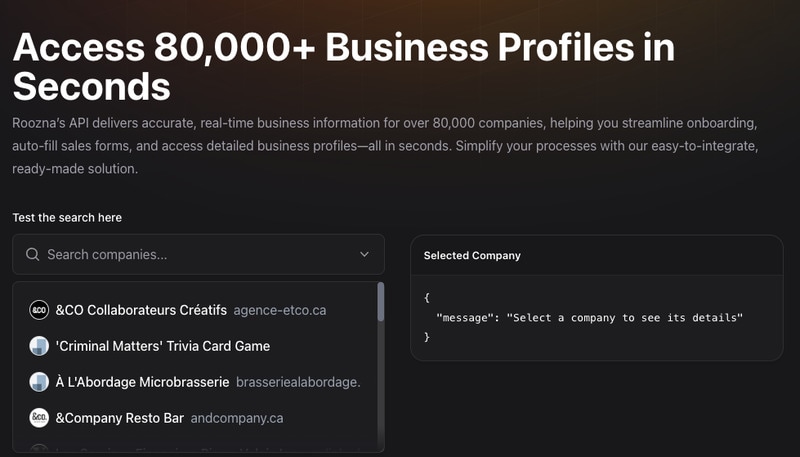The image size is (800, 457).
Task: Click the andcompany.ca domain text
Action: pyautogui.click(x=237, y=418)
